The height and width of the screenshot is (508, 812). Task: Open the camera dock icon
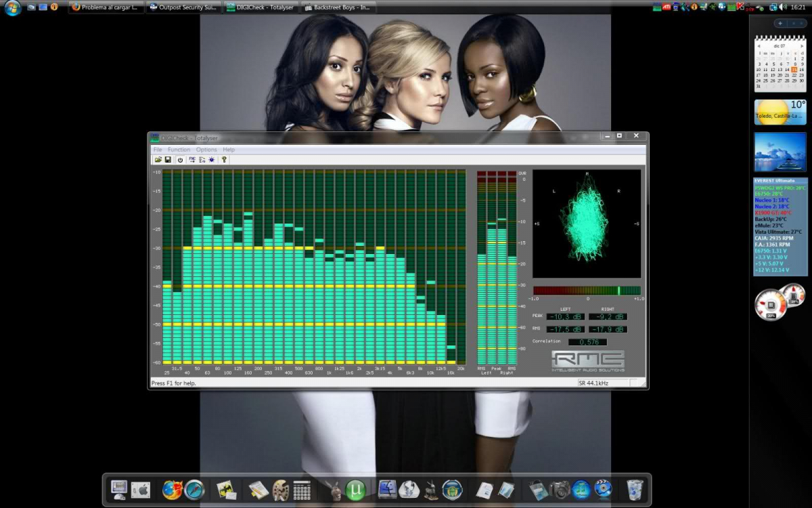[x=560, y=489]
